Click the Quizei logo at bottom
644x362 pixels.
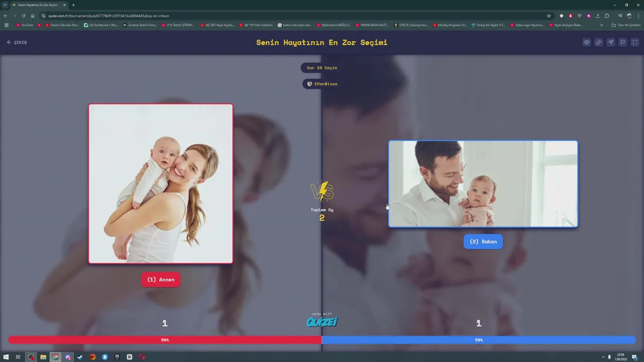(x=322, y=321)
